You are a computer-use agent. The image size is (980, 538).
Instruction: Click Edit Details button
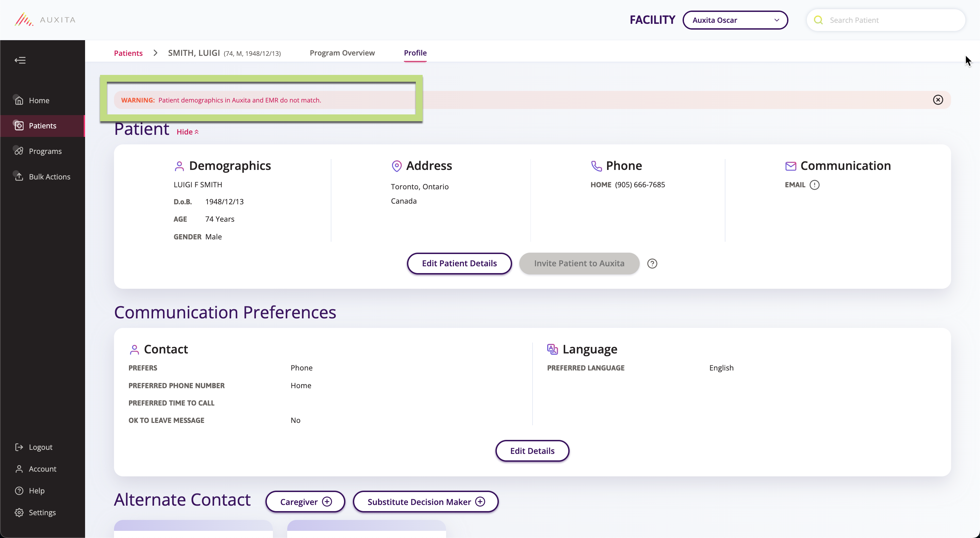(x=532, y=451)
